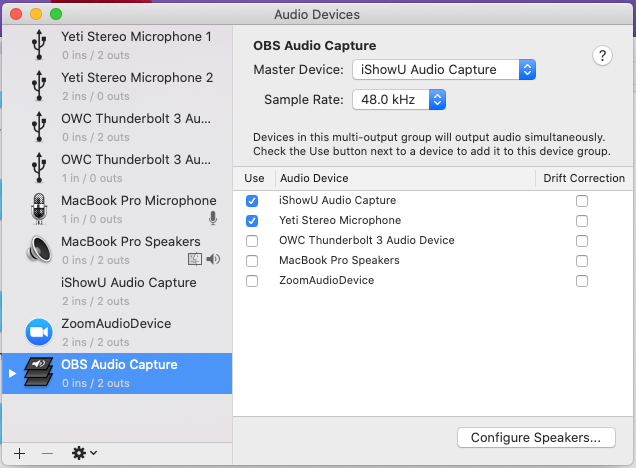The width and height of the screenshot is (636, 468).
Task: Click the MacBook Pro Microphone icon
Action: pos(39,209)
